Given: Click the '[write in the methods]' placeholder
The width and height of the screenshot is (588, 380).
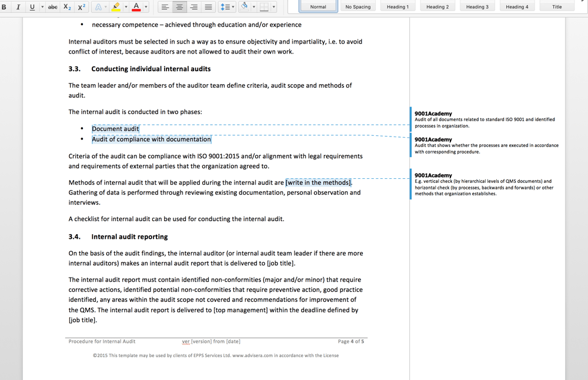Looking at the screenshot, I should (x=318, y=183).
